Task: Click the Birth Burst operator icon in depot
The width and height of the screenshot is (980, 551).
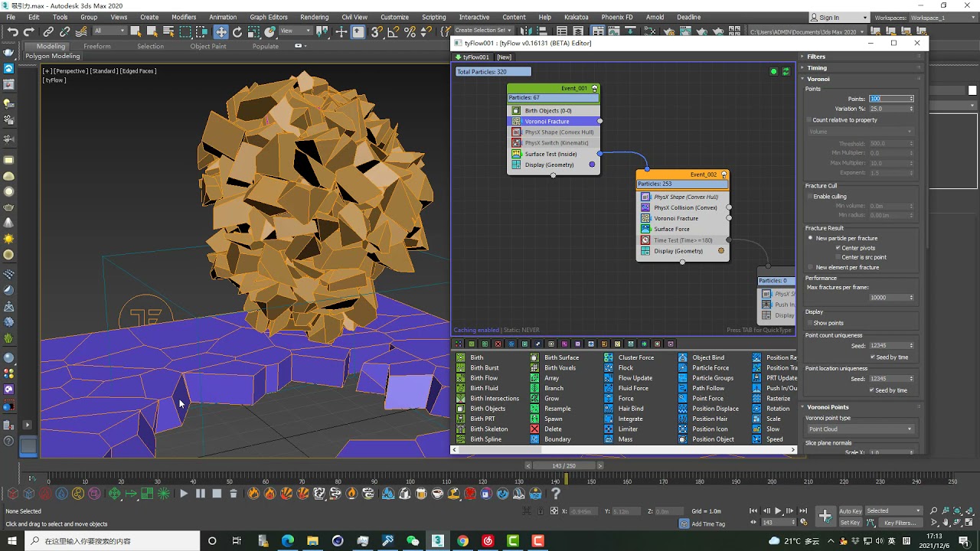Action: [x=461, y=368]
